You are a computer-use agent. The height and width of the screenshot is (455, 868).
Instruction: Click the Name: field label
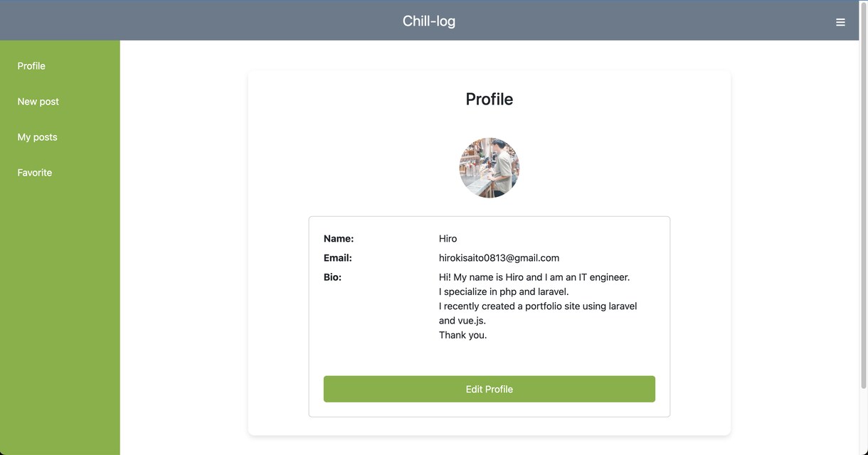339,238
